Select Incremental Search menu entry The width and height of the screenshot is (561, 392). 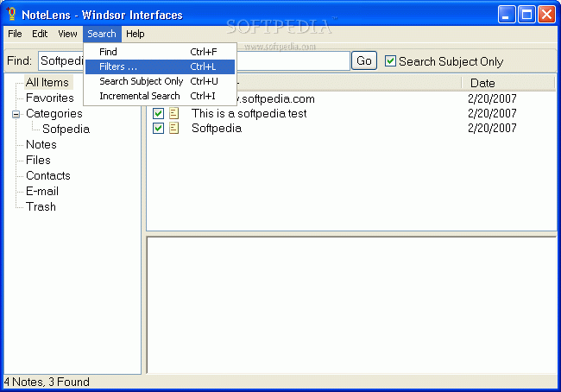160,96
